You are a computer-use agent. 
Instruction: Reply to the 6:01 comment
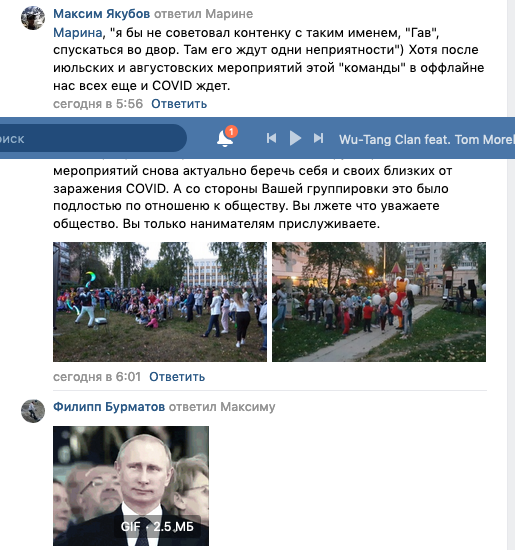[177, 377]
